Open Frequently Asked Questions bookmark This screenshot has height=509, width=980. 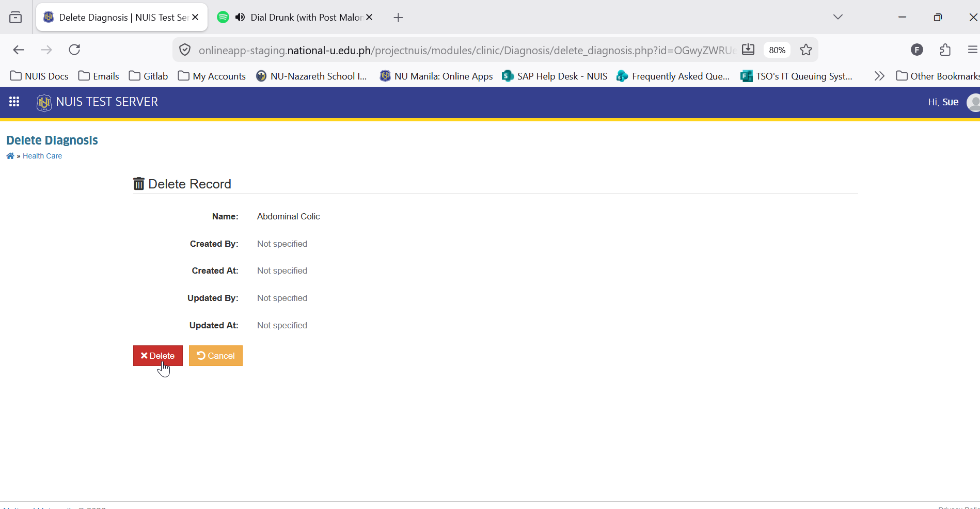pyautogui.click(x=673, y=76)
